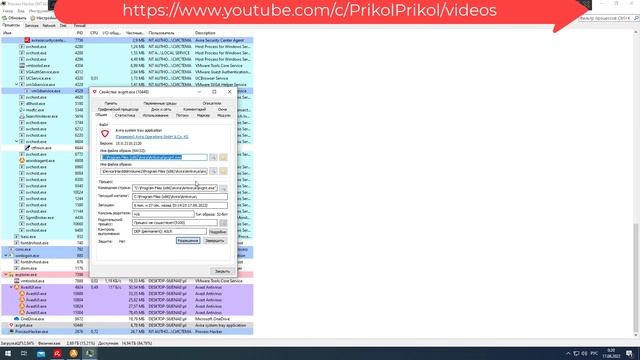Click the Подробно button next to DEP field
The height and width of the screenshot is (360, 640).
pyautogui.click(x=218, y=232)
